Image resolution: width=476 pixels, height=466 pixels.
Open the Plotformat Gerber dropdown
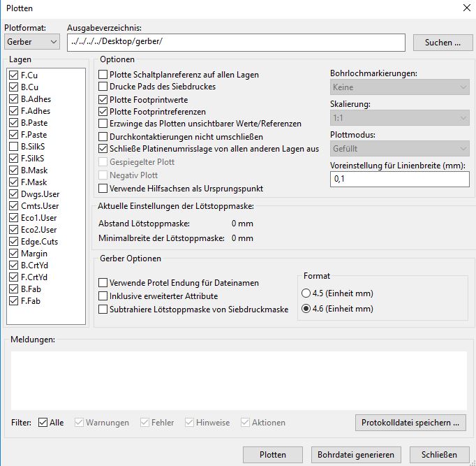tap(32, 42)
